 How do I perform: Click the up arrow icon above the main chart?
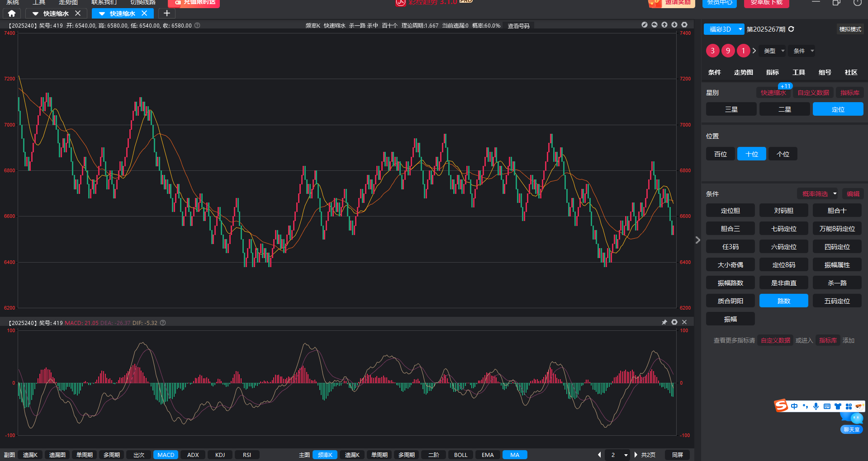pyautogui.click(x=664, y=25)
